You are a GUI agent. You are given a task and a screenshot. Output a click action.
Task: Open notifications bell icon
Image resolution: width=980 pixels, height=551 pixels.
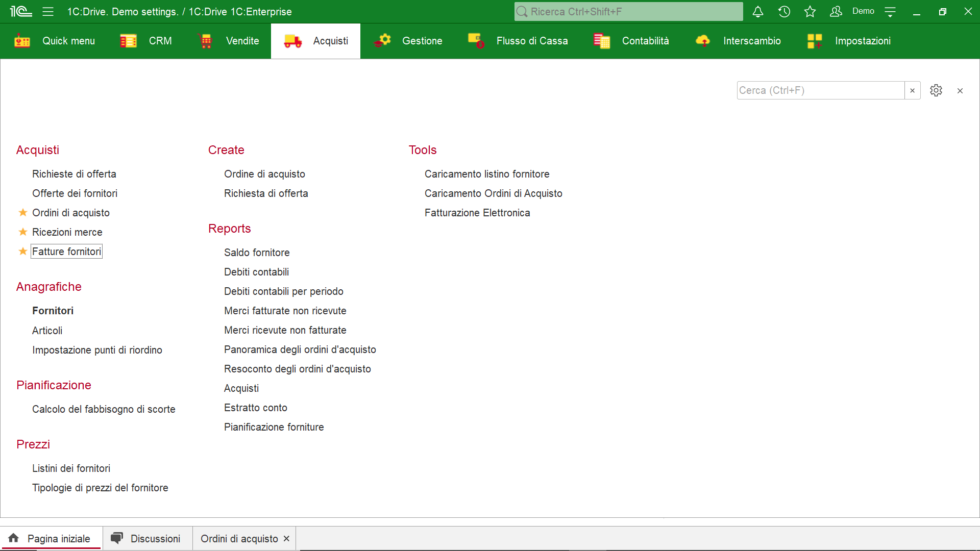click(x=758, y=11)
